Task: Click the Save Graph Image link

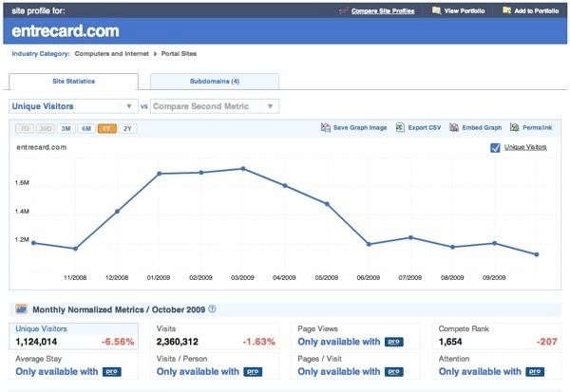Action: pyautogui.click(x=360, y=128)
